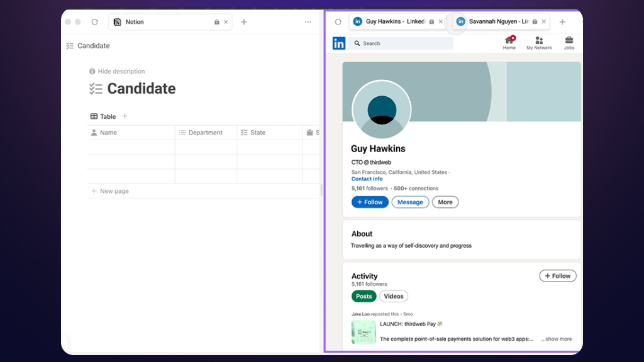Close the Guy Hawkins LinkedIn tab
The width and height of the screenshot is (644, 362).
pos(440,22)
